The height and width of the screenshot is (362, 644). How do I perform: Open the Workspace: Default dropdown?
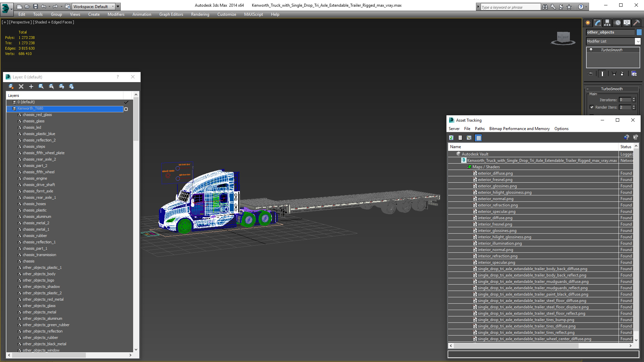coord(94,6)
